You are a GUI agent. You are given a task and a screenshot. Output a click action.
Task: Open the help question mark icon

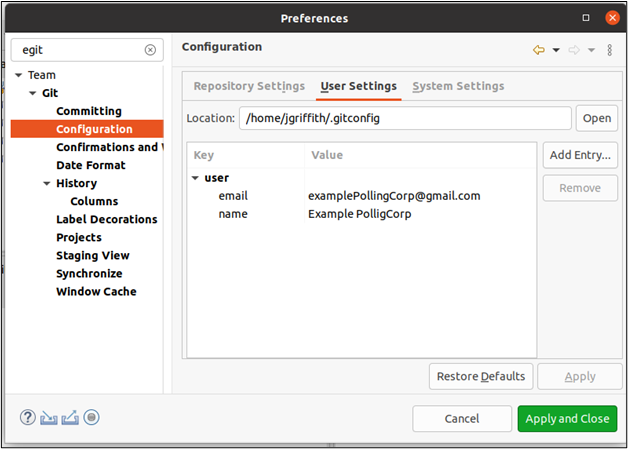(28, 417)
